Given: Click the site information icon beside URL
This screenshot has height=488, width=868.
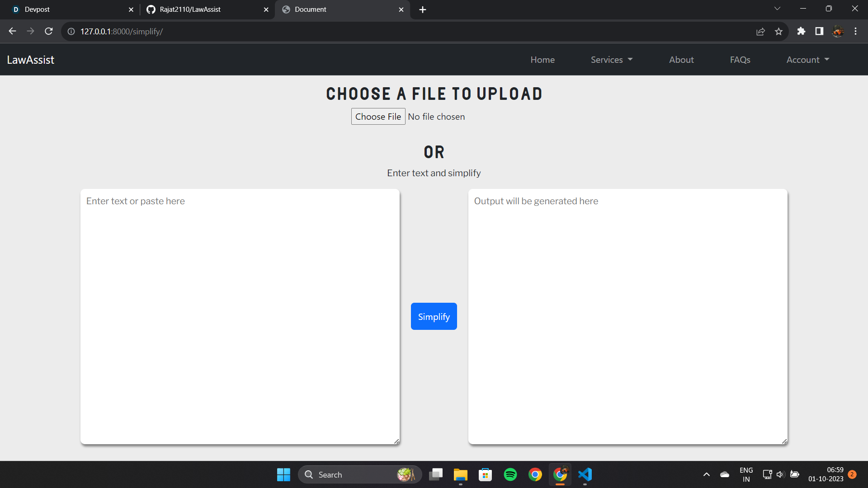Looking at the screenshot, I should point(71,31).
